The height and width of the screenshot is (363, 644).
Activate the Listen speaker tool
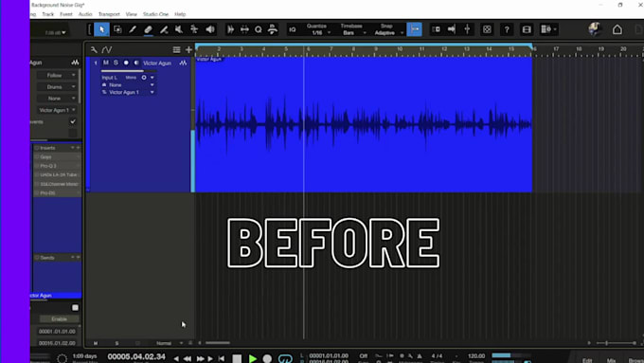(x=210, y=29)
